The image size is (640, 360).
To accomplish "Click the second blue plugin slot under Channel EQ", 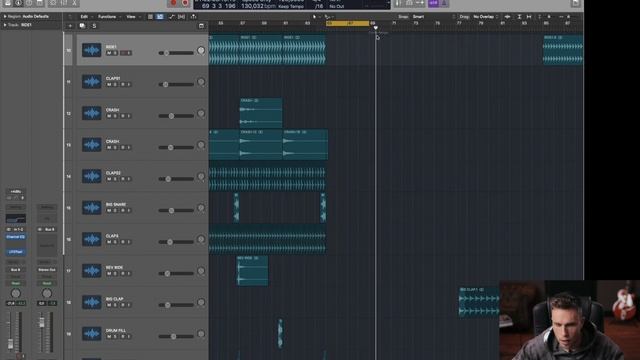I will tap(16, 252).
